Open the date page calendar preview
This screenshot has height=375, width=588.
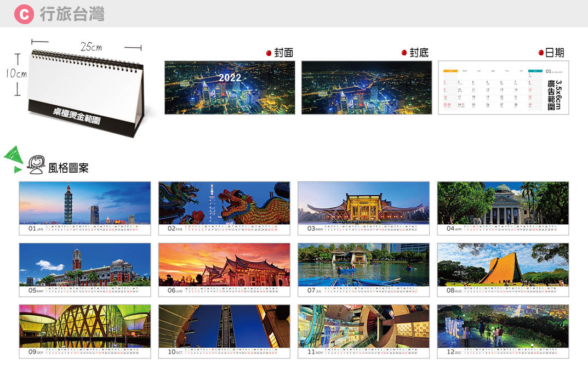coord(503,87)
